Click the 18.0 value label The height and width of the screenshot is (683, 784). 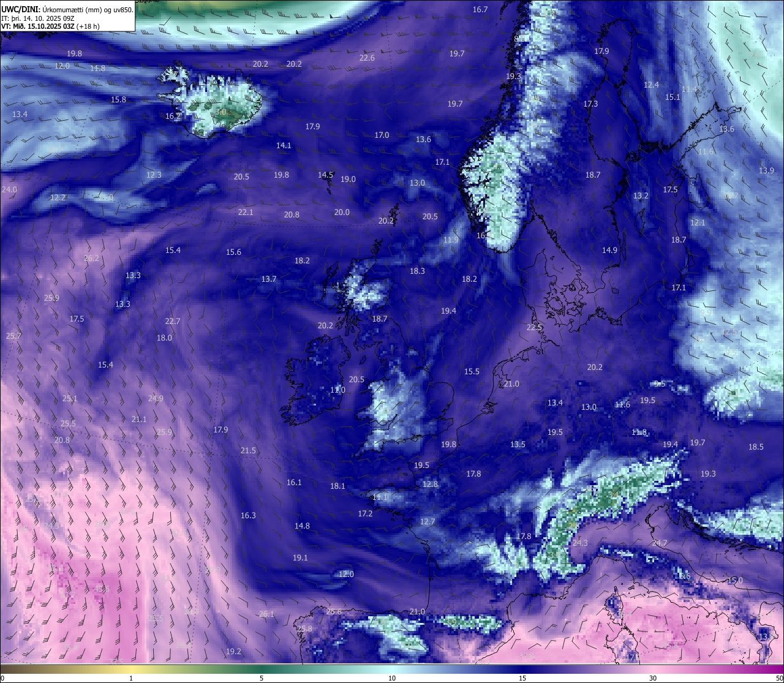164,338
